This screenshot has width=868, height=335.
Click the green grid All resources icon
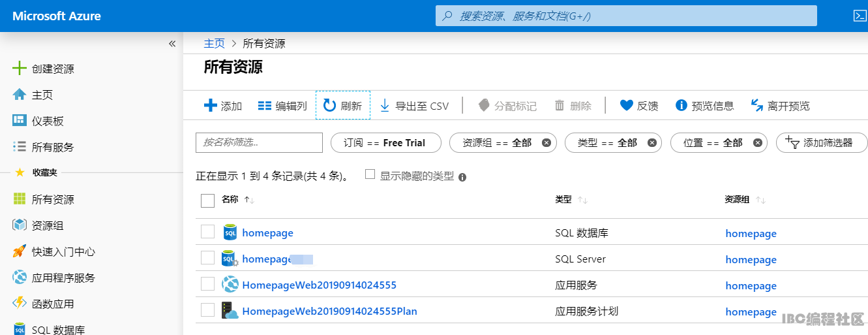coord(20,199)
